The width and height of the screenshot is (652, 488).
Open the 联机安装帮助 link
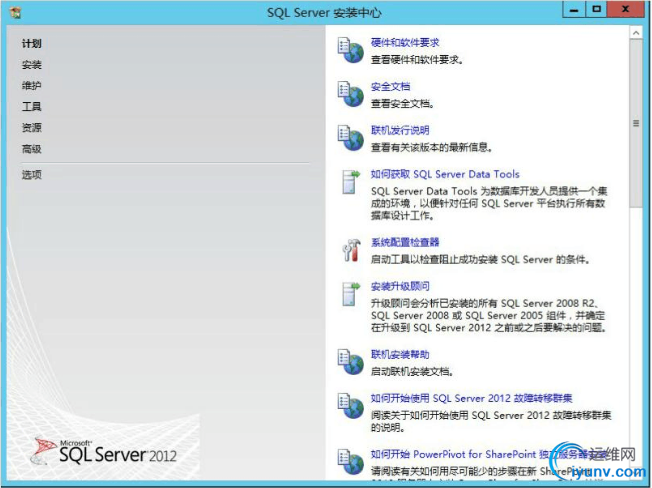coord(400,354)
